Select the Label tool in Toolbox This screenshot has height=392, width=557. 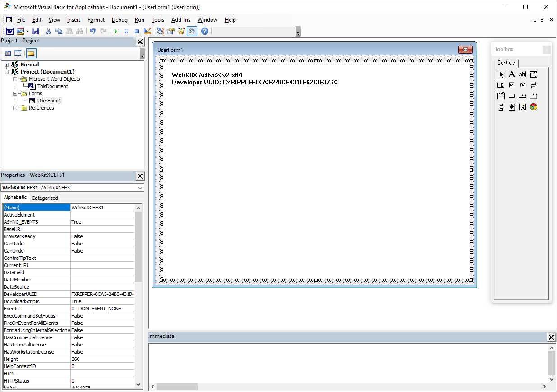pyautogui.click(x=512, y=74)
